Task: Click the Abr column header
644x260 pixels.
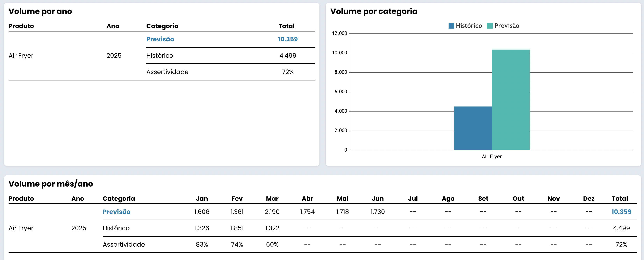Action: click(x=307, y=199)
